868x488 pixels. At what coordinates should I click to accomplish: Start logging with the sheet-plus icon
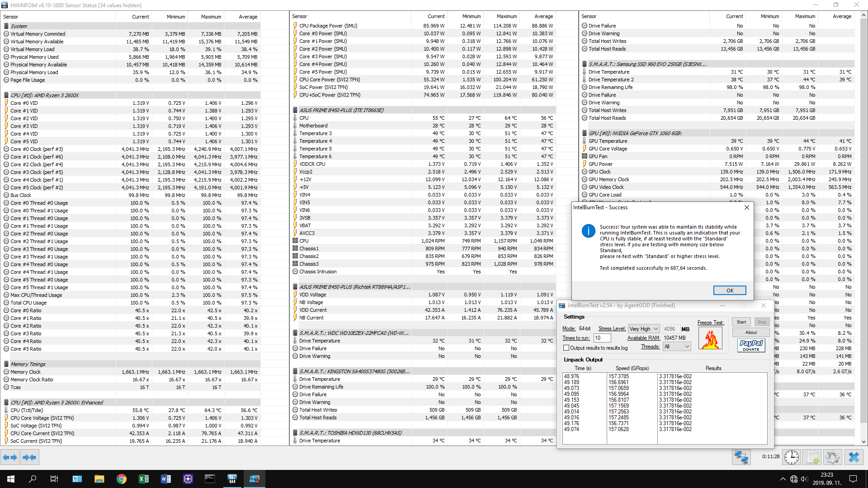point(812,457)
